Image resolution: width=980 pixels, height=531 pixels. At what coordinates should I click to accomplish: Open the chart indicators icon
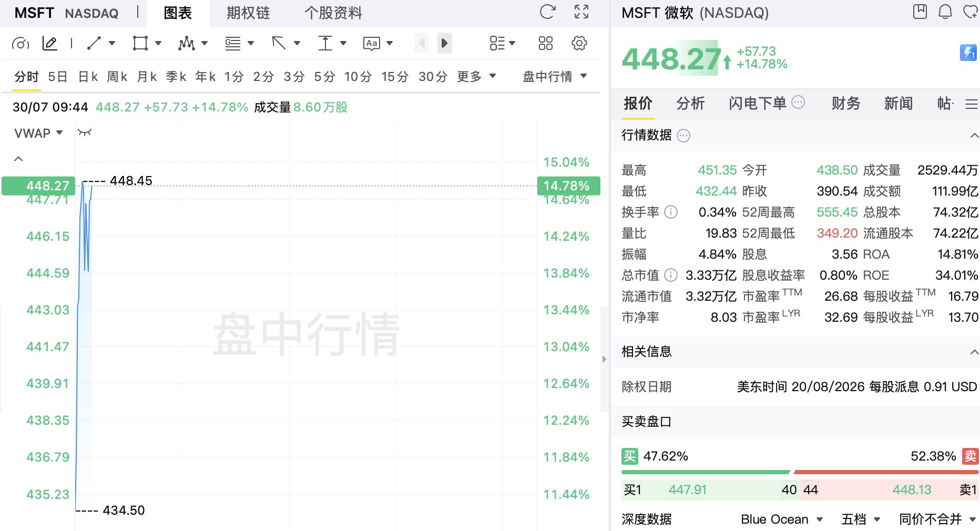(x=21, y=43)
